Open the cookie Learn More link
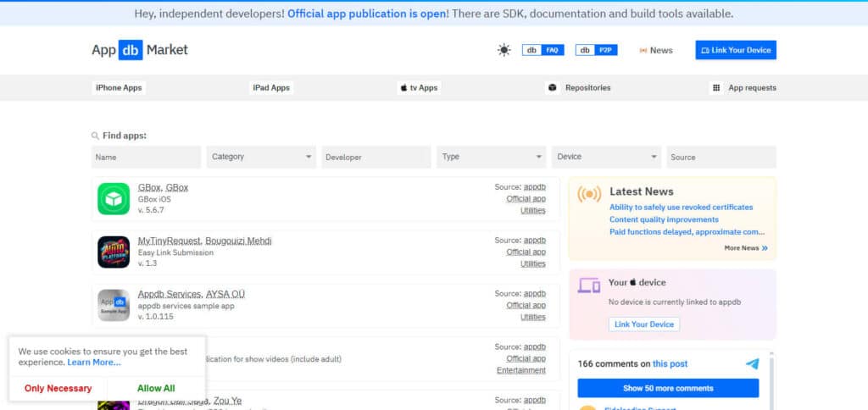 (94, 363)
